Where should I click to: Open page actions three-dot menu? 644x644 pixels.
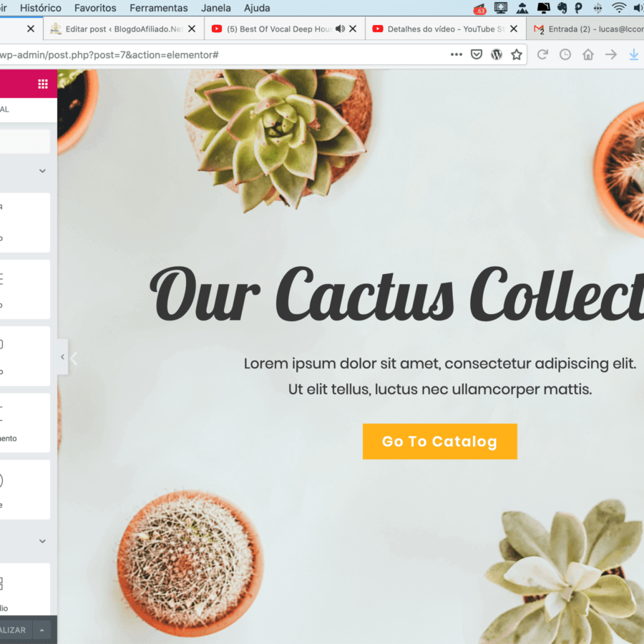click(x=457, y=54)
